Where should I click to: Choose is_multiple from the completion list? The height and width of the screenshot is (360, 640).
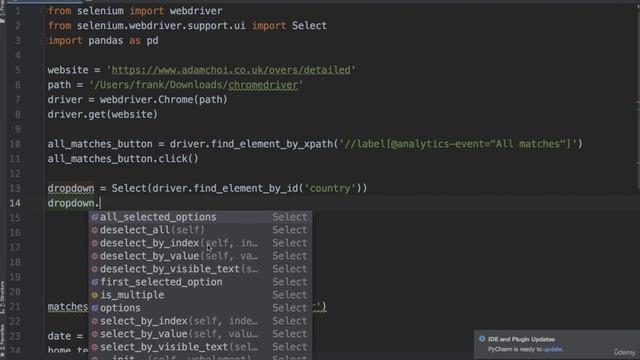(x=200, y=295)
